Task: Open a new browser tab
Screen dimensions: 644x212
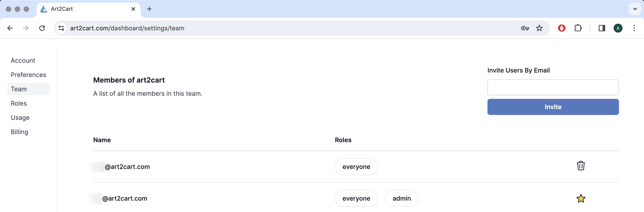Action: point(149,9)
